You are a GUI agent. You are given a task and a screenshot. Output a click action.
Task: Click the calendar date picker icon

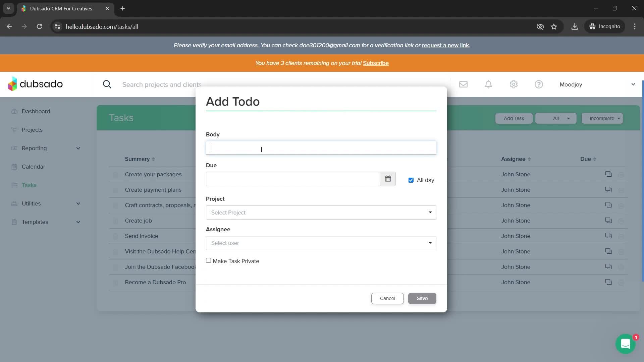pyautogui.click(x=388, y=179)
